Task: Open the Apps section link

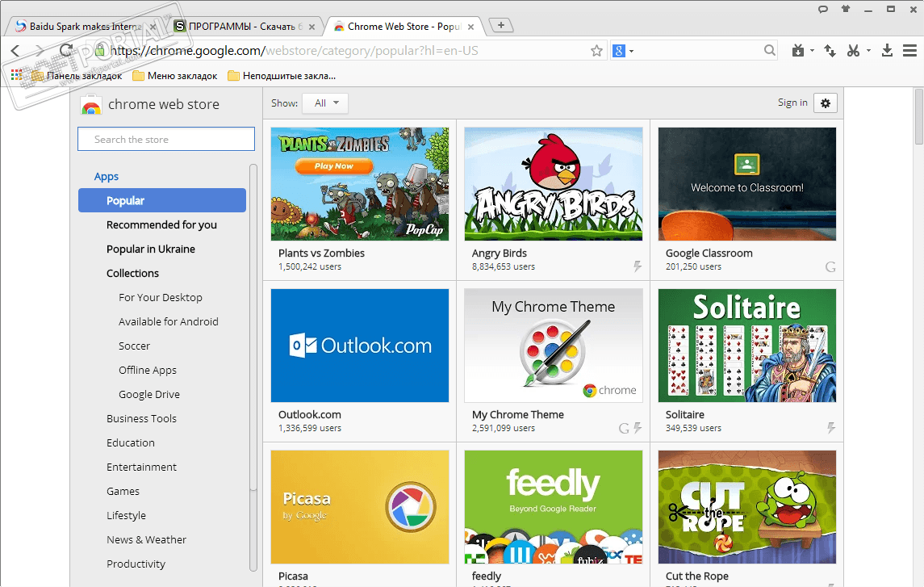Action: tap(106, 176)
